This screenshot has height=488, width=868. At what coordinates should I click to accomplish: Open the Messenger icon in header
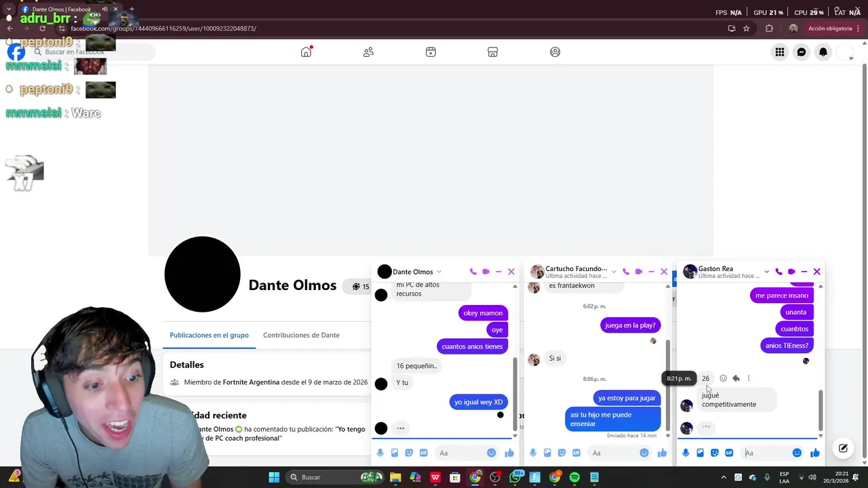tap(802, 52)
